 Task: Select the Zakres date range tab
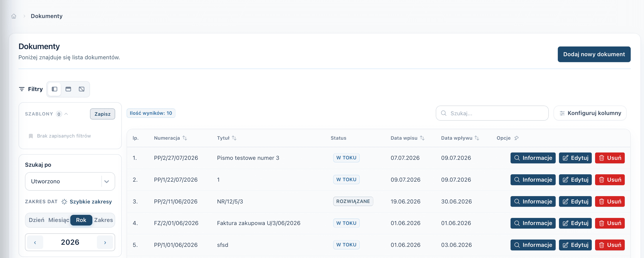104,220
